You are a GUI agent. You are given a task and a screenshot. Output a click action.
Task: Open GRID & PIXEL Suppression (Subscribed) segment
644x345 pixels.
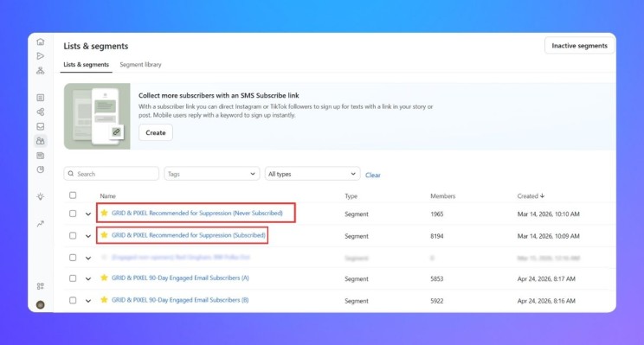coord(189,235)
